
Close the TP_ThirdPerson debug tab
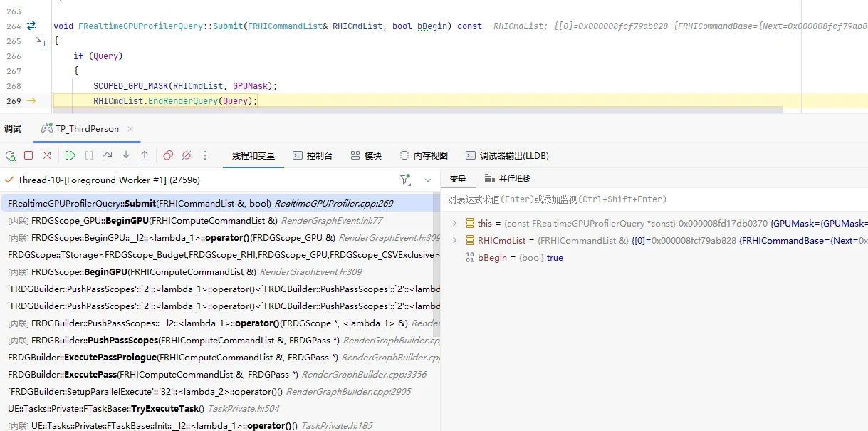[x=130, y=129]
